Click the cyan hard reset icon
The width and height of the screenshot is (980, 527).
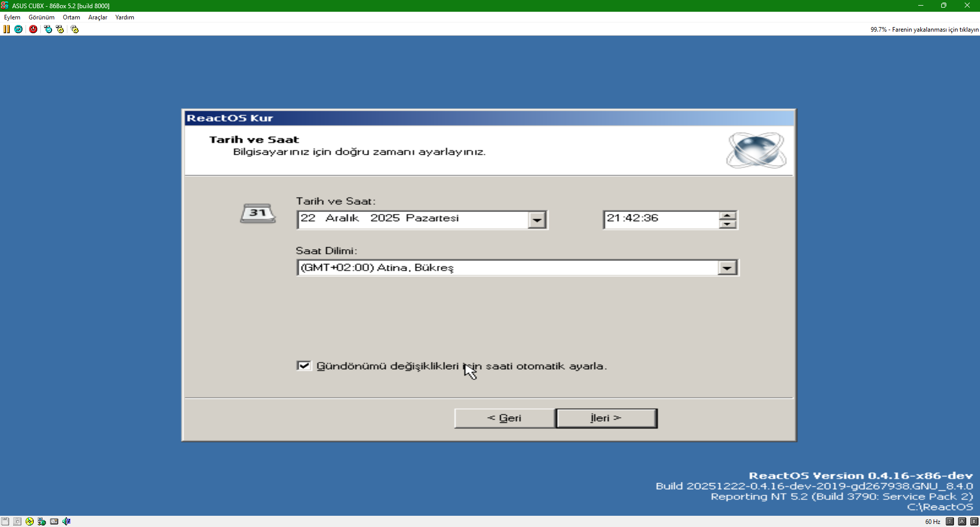(x=18, y=29)
